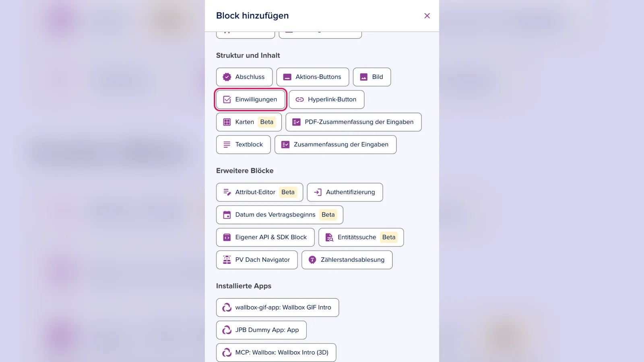Screen dimensions: 644x362
Task: Choose the Karten grid icon
Action: (x=227, y=122)
